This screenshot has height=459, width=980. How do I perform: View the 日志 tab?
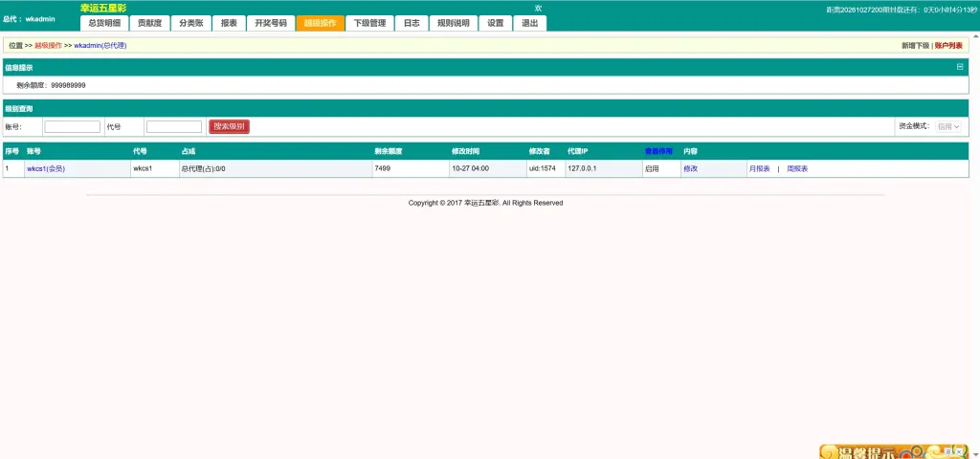click(x=412, y=23)
